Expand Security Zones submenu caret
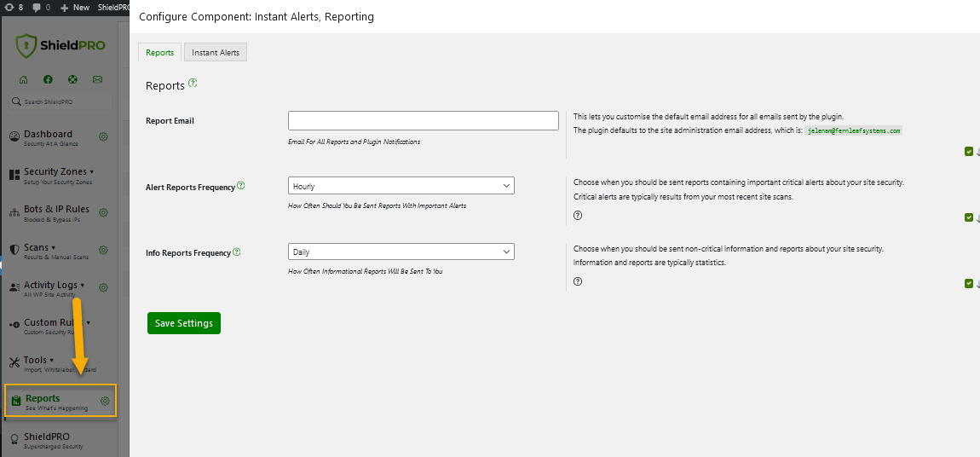The height and width of the screenshot is (457, 980). click(x=92, y=171)
